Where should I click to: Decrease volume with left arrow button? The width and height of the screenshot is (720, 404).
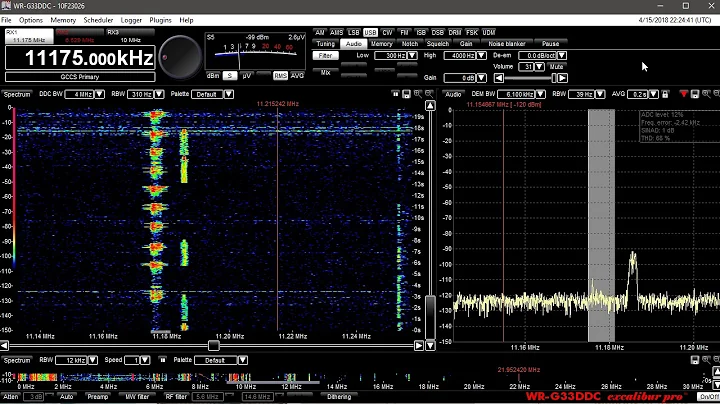coord(499,78)
